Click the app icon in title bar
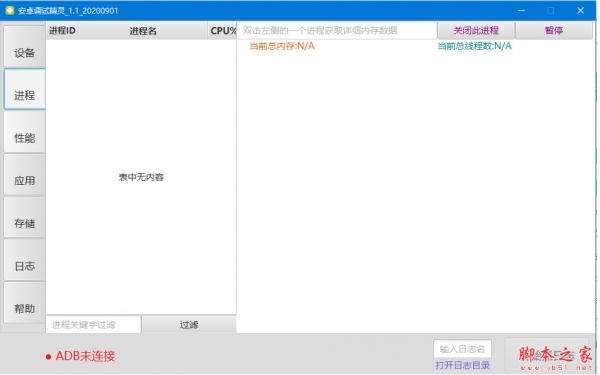 [x=10, y=10]
